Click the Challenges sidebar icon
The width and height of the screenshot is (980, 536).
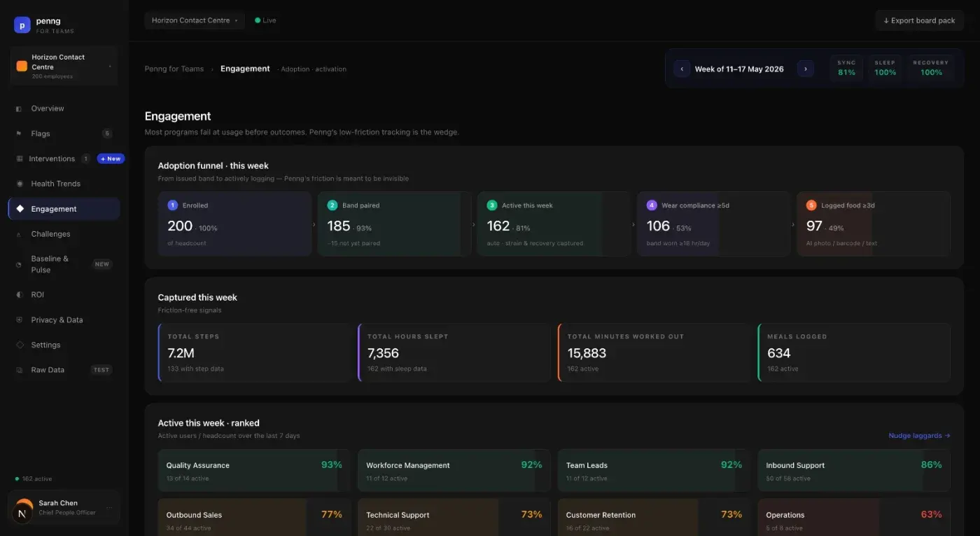pyautogui.click(x=19, y=234)
